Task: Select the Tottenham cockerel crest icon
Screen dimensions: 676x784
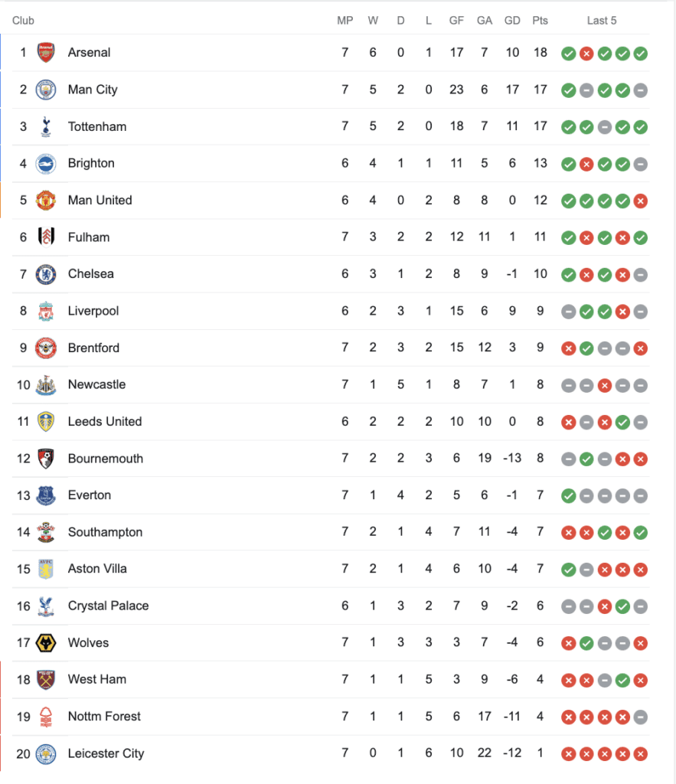Action: (x=46, y=126)
